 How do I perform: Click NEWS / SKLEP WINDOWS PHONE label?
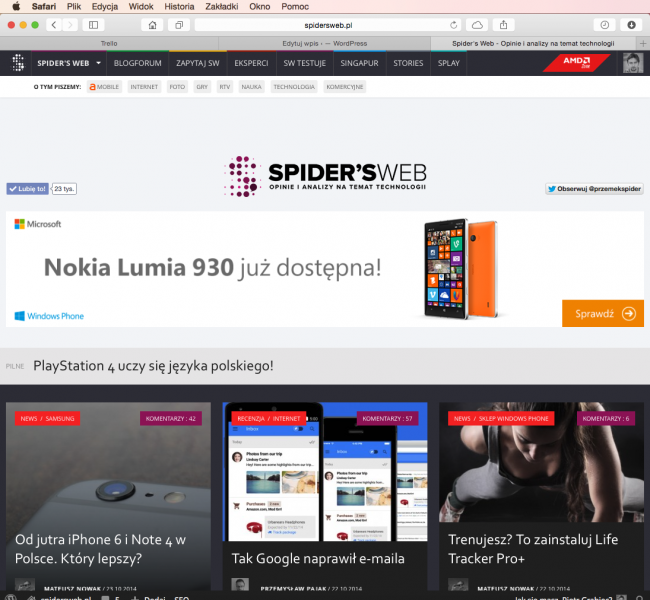[x=501, y=418]
